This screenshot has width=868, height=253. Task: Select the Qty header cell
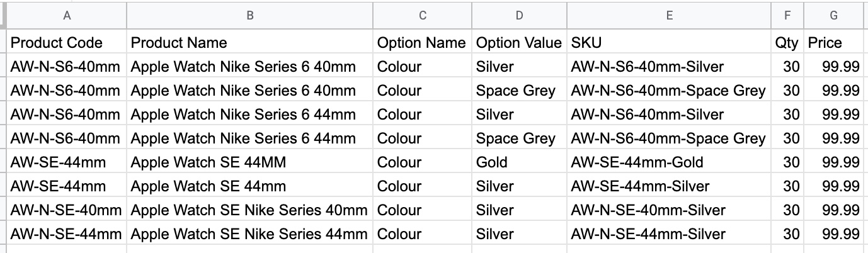[x=787, y=43]
